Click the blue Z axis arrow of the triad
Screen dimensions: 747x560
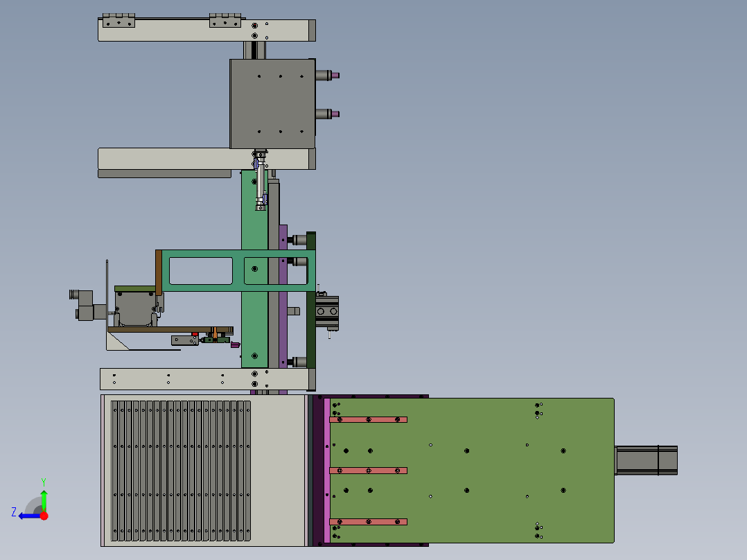[x=30, y=516]
